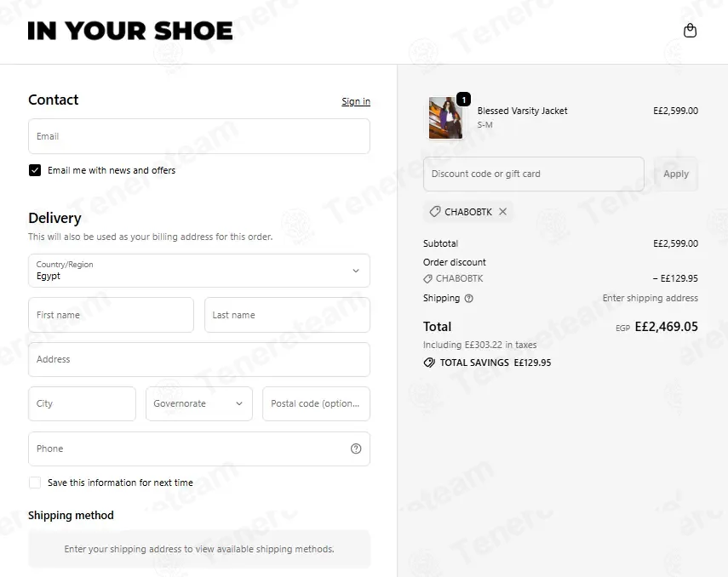Image resolution: width=728 pixels, height=577 pixels.
Task: Click the Delivery section heading
Action: point(54,218)
